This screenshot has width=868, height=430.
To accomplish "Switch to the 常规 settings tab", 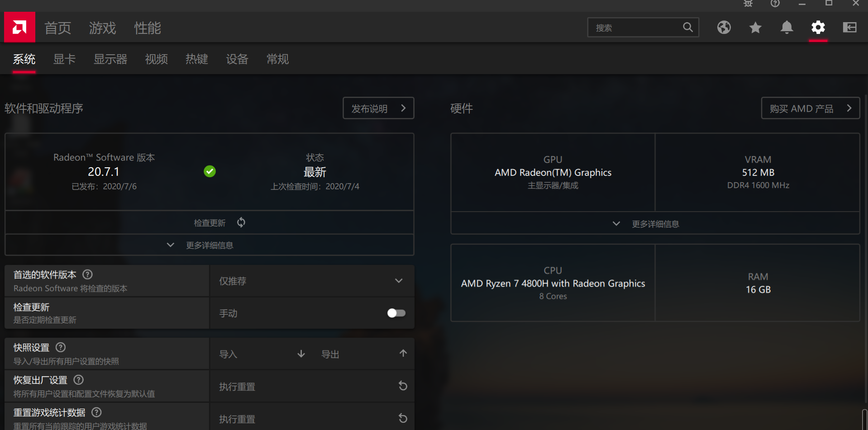I will [x=277, y=59].
